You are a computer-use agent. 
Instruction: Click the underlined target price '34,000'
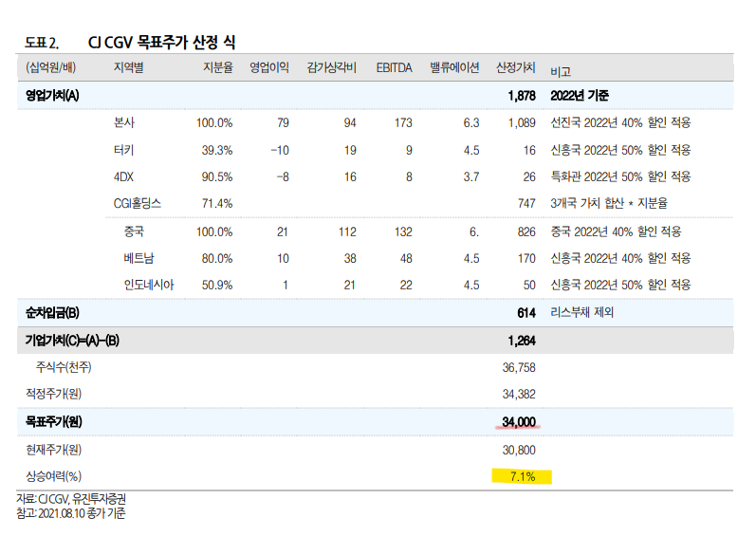519,422
